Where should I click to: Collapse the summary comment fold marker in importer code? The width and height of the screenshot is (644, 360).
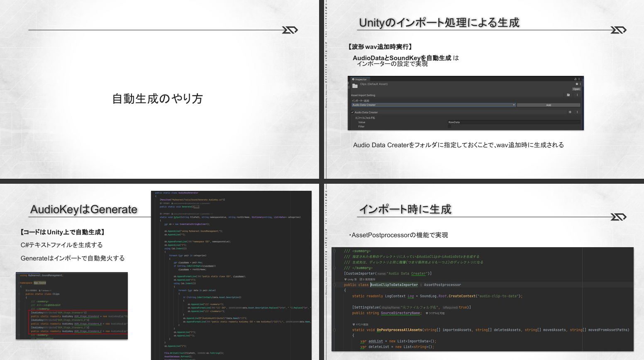tap(334, 251)
